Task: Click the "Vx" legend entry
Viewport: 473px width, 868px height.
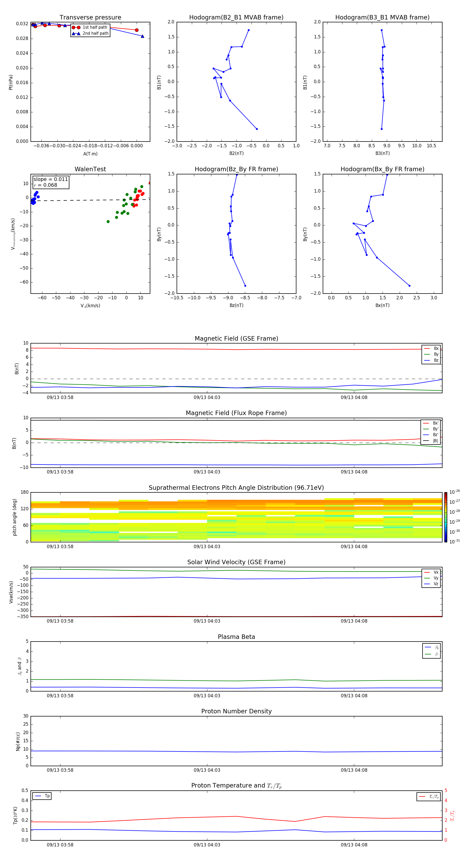Action: click(x=431, y=573)
